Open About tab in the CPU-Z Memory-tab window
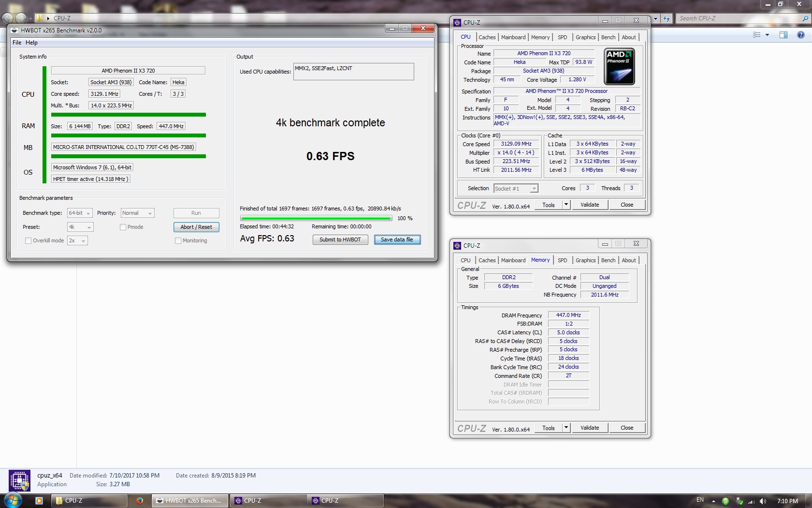Viewport: 812px width, 508px height. click(x=629, y=260)
